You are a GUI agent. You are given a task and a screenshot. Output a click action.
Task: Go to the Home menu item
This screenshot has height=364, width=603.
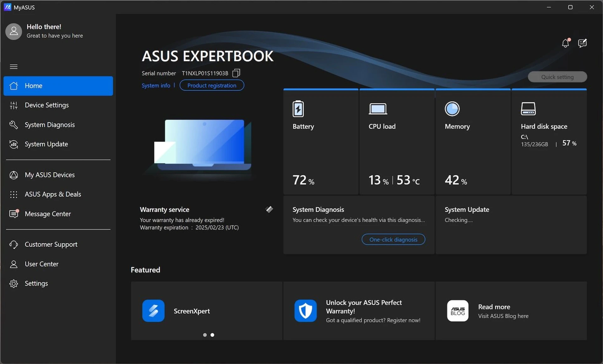pos(58,86)
